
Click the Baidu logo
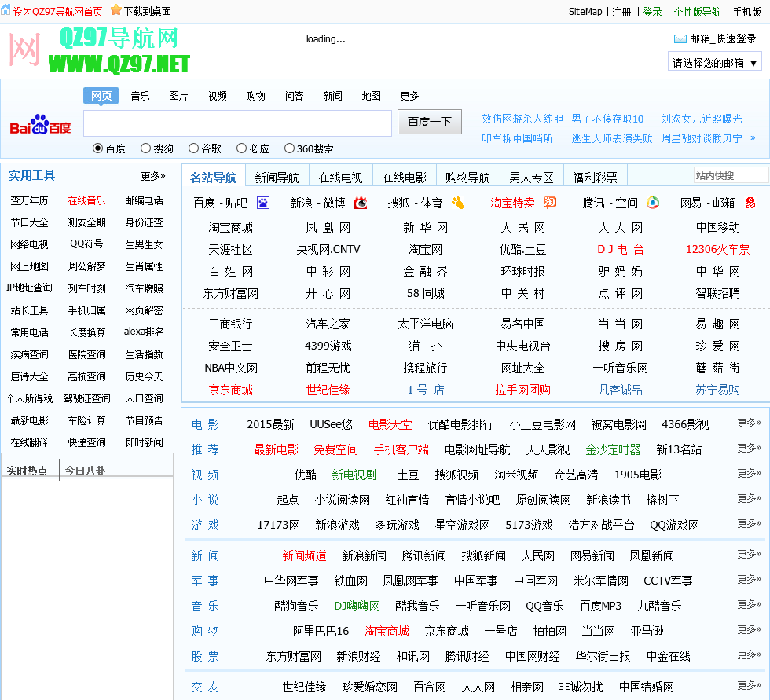[x=40, y=125]
